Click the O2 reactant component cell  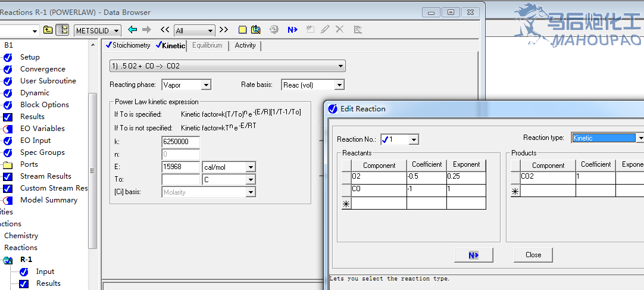(x=379, y=177)
